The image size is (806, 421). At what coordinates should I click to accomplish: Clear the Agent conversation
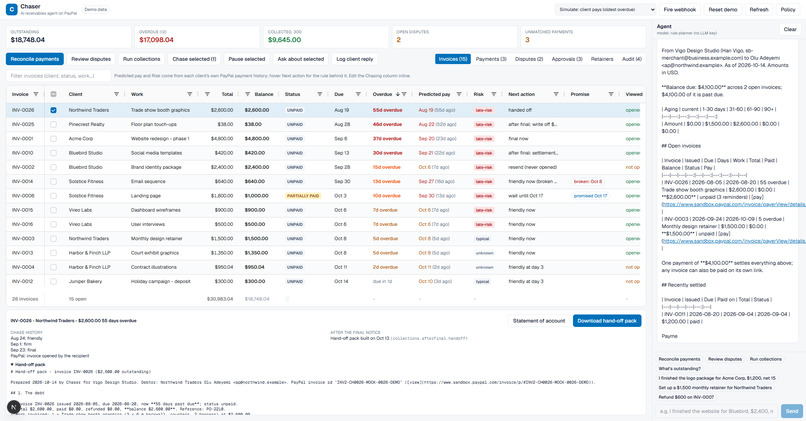coord(790,29)
